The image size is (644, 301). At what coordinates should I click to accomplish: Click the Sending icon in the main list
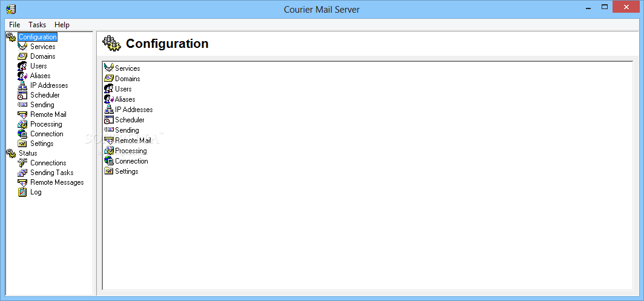click(x=109, y=130)
